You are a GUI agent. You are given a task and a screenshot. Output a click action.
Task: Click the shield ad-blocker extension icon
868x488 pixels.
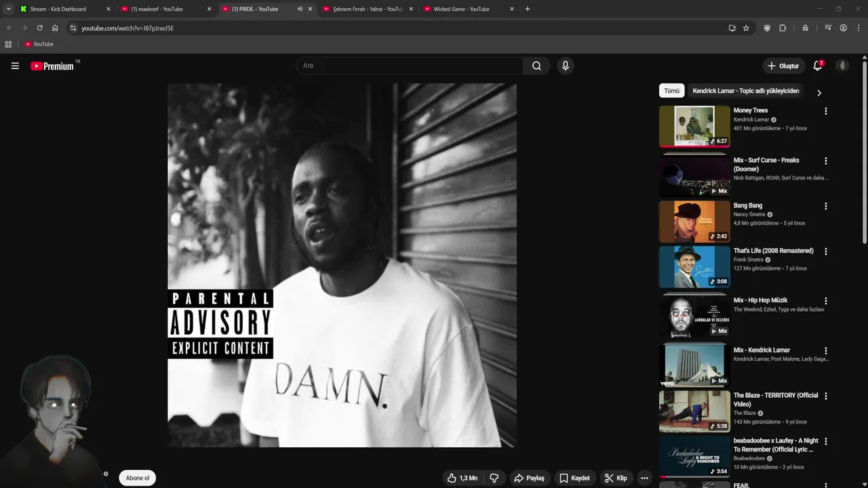pyautogui.click(x=767, y=28)
